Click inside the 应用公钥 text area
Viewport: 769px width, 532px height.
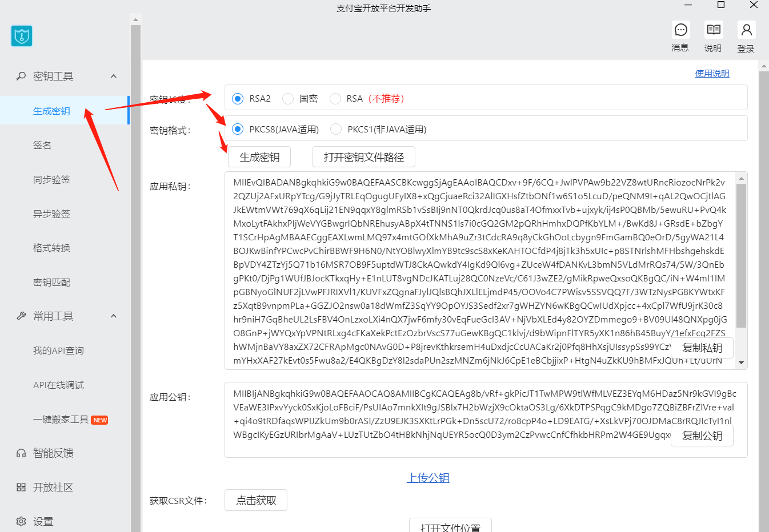coord(486,420)
